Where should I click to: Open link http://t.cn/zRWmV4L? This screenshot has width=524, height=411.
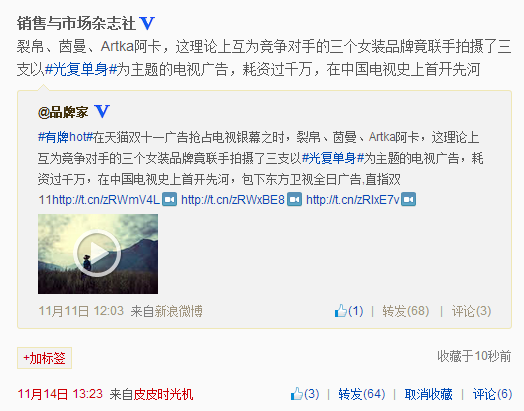coord(106,200)
